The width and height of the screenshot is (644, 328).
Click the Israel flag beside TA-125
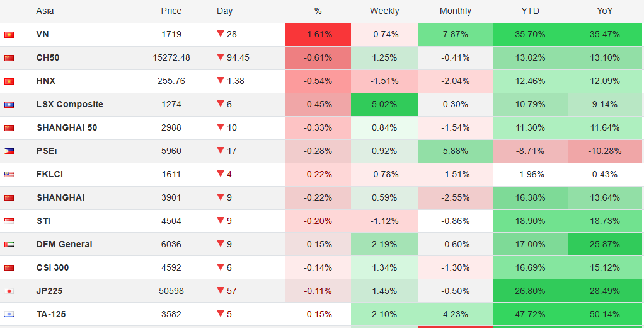pos(9,315)
